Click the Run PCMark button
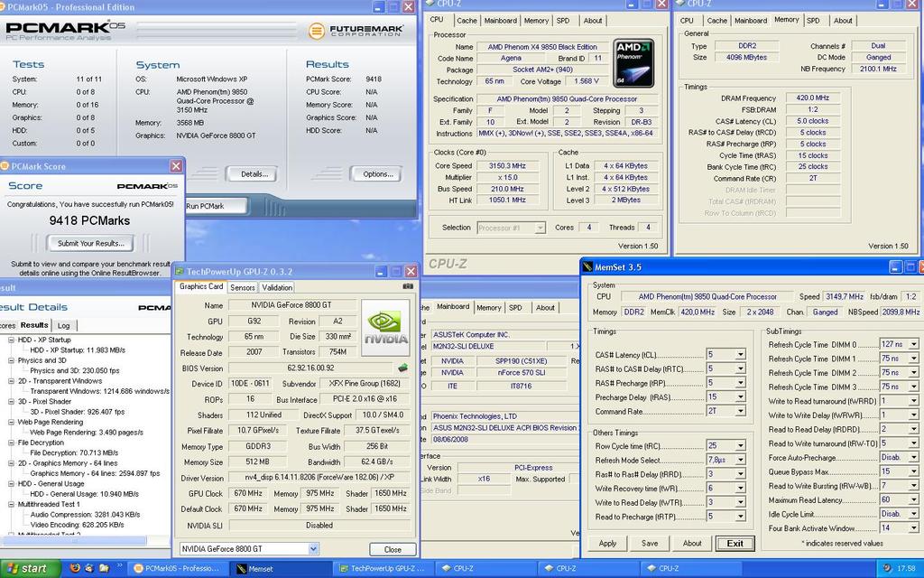The height and width of the screenshot is (578, 924). tap(215, 206)
